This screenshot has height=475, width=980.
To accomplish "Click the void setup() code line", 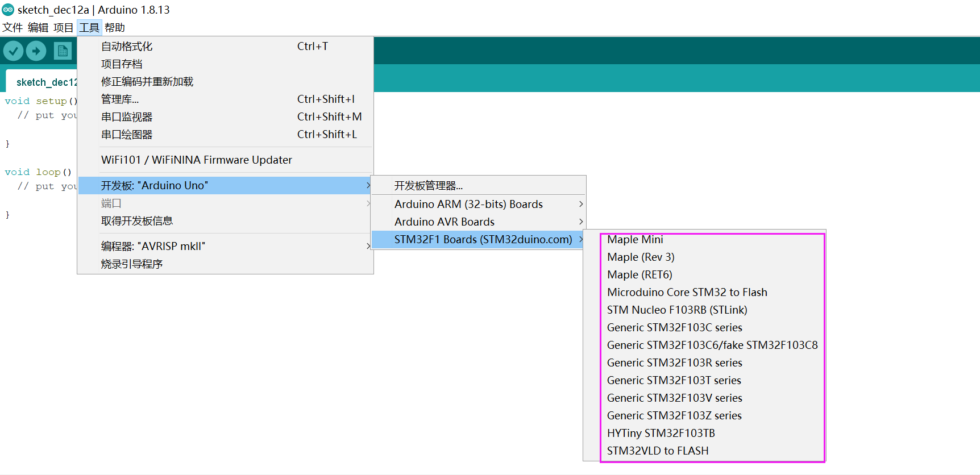I will click(41, 101).
